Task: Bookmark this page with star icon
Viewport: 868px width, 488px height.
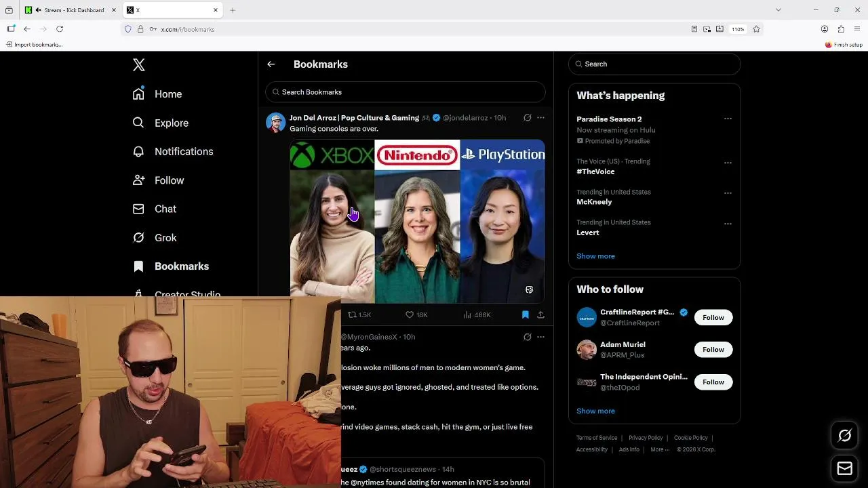Action: point(756,29)
